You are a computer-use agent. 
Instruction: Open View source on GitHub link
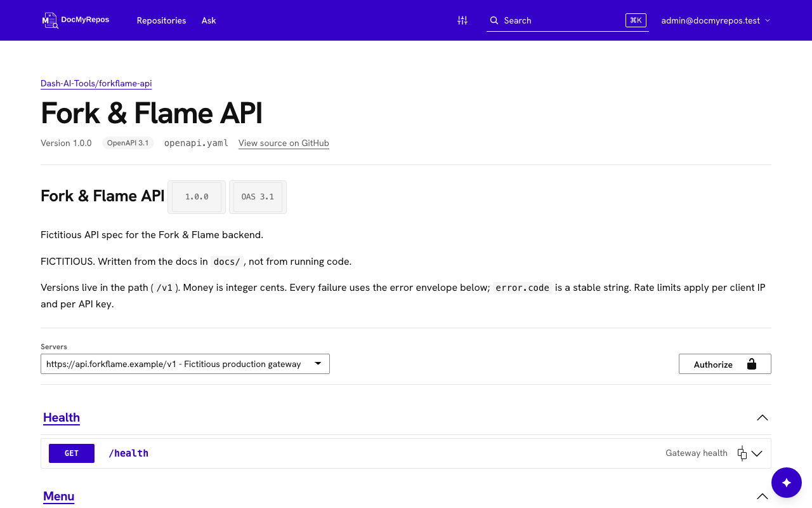[284, 143]
